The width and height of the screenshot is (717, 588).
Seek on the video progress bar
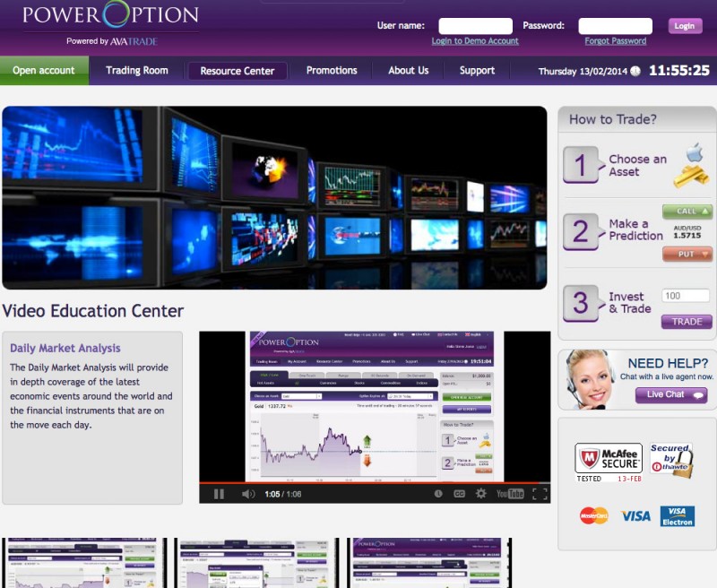coord(375,482)
